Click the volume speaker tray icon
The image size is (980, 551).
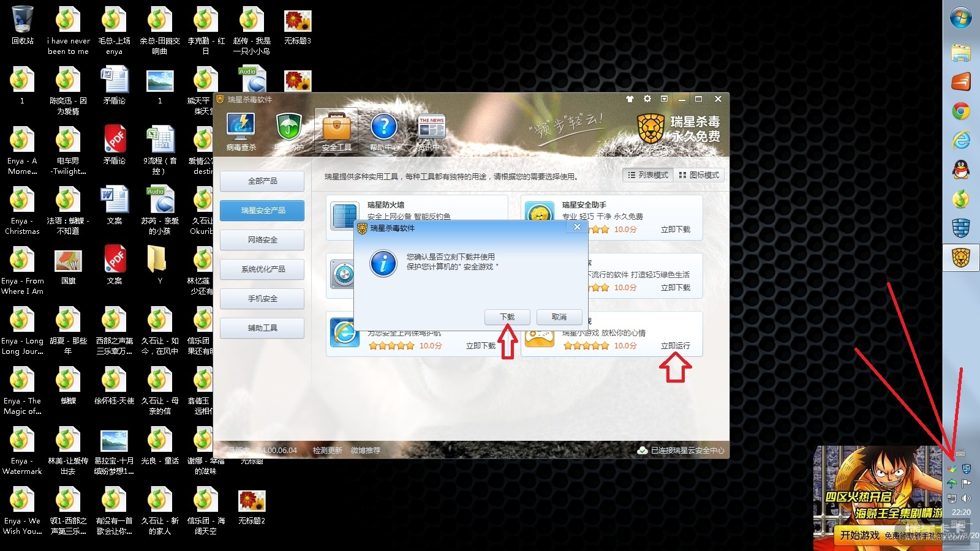pos(967,498)
